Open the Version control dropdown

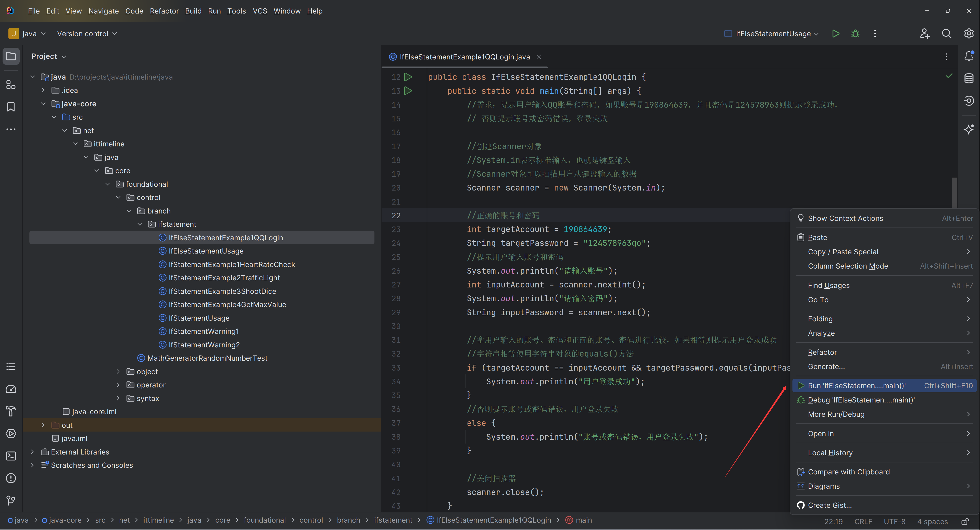pos(87,33)
